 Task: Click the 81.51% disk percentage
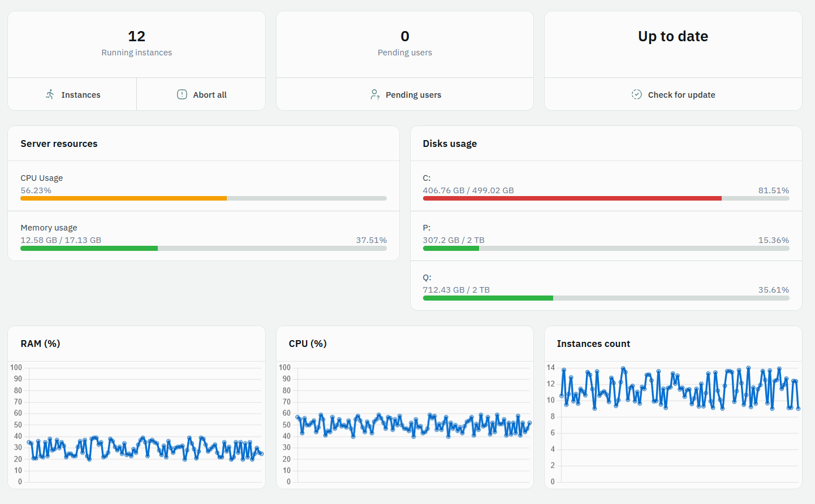click(774, 190)
